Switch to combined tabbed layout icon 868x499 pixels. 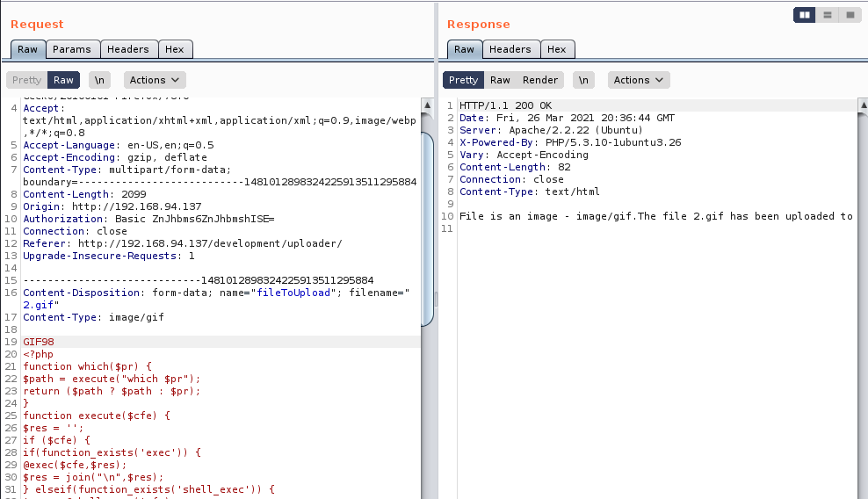click(850, 15)
